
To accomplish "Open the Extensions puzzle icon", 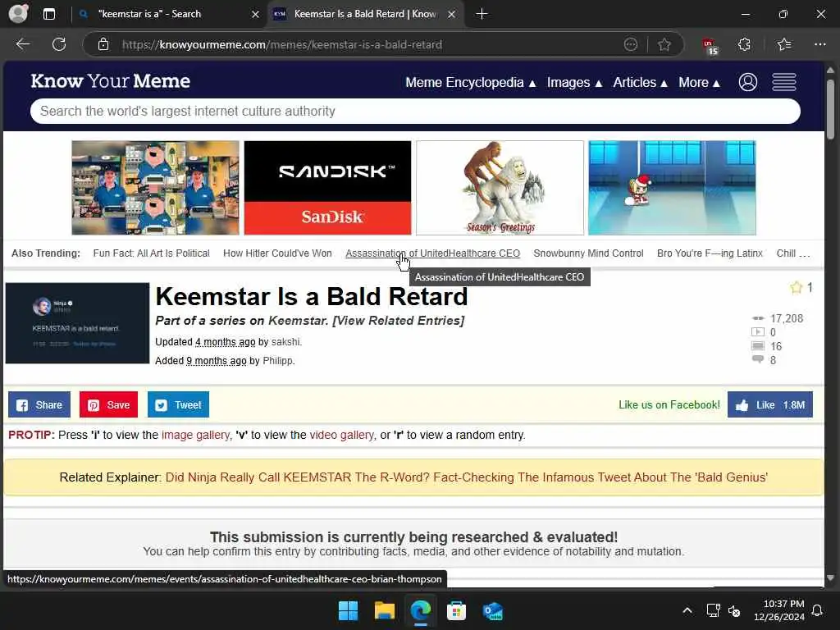I will pyautogui.click(x=744, y=44).
